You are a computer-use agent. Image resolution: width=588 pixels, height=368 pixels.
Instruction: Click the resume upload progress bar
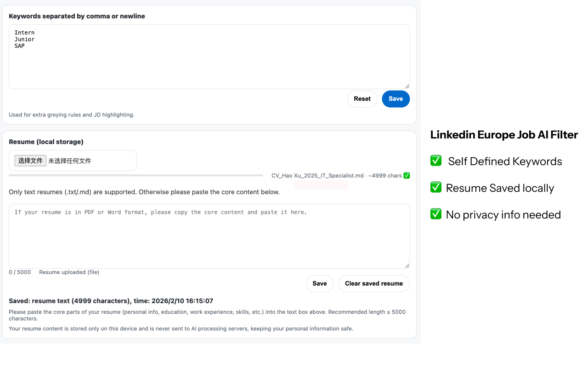click(136, 175)
